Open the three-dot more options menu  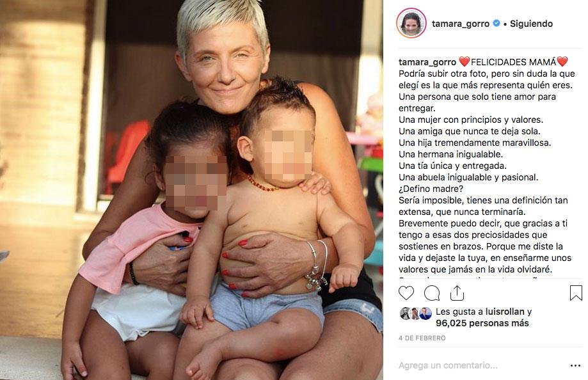(575, 366)
